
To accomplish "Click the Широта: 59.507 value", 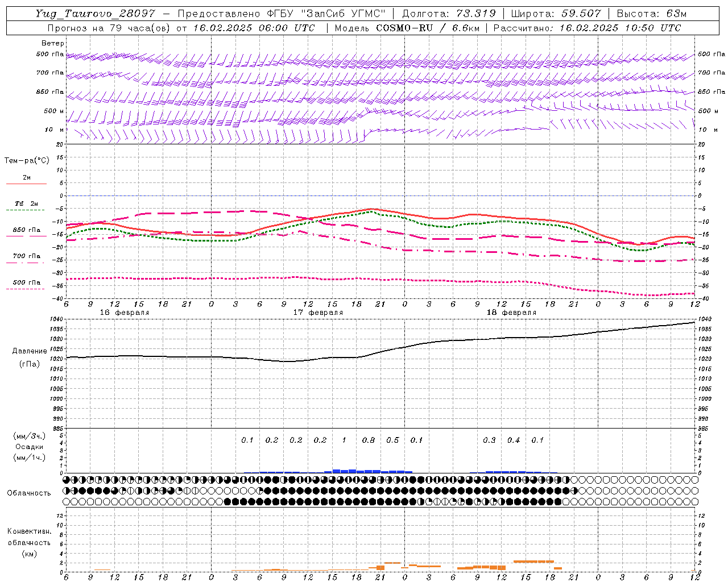I will pyautogui.click(x=556, y=14).
